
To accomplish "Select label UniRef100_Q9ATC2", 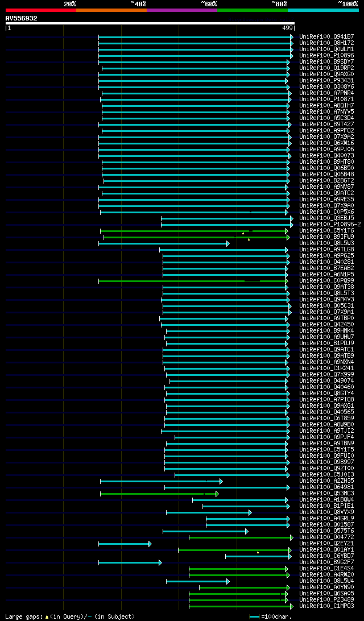I will click(327, 193).
